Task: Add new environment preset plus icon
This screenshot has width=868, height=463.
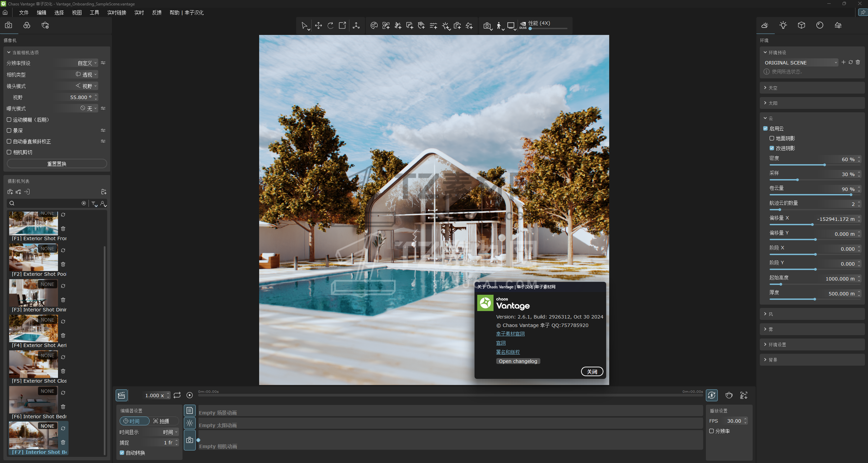Action: coord(843,62)
